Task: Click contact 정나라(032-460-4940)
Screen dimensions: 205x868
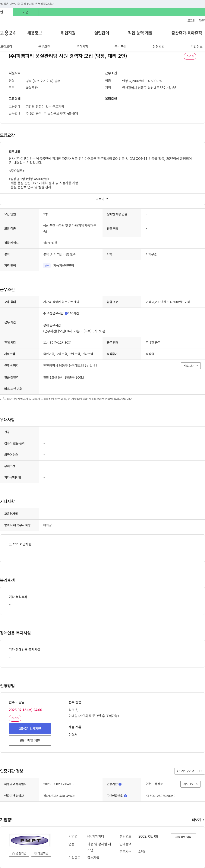Action: pos(59,796)
